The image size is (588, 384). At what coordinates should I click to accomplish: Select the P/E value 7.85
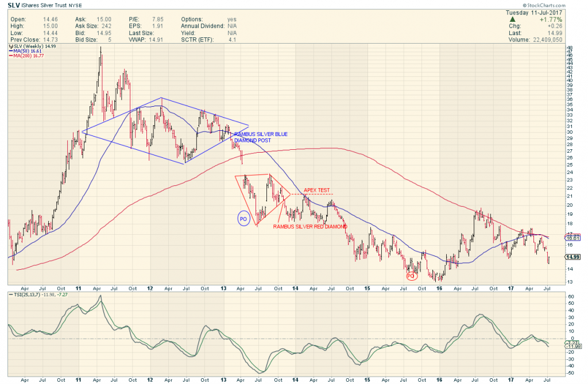point(157,20)
